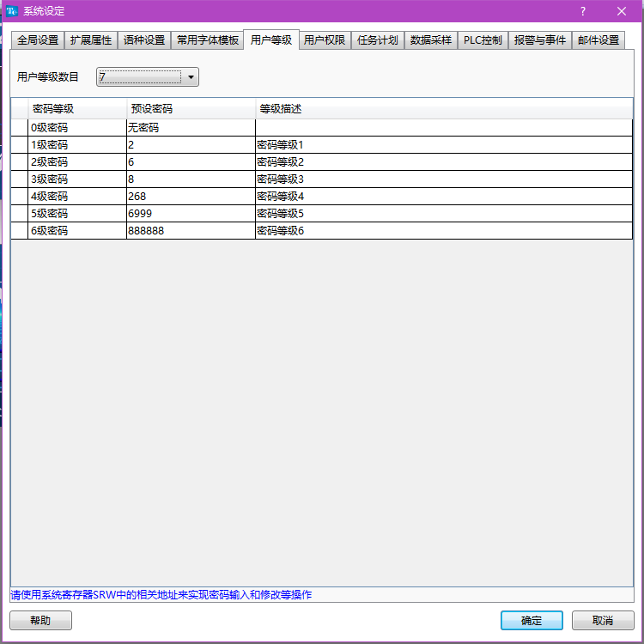This screenshot has height=644, width=644.
Task: Click the 确定 button
Action: [532, 620]
